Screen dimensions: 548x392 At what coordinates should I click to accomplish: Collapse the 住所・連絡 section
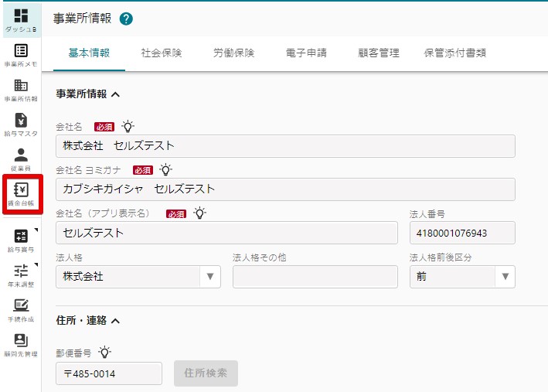pyautogui.click(x=116, y=321)
